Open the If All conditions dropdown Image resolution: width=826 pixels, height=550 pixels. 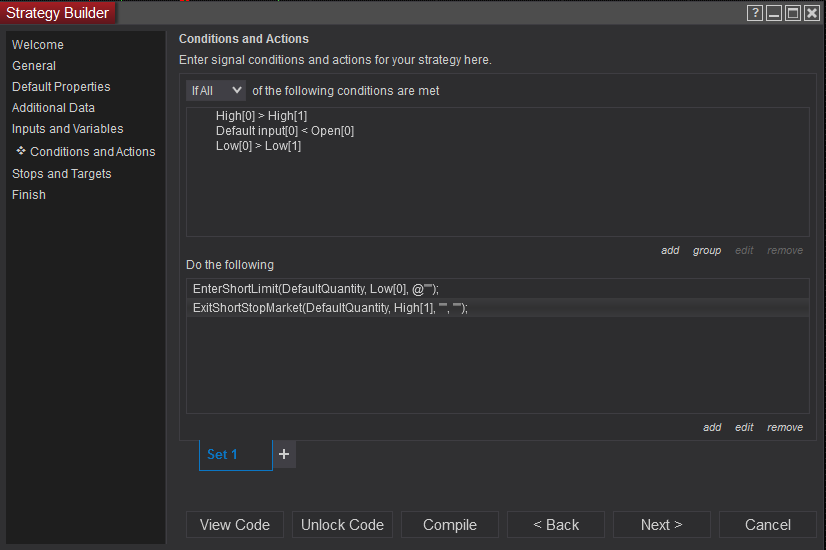tap(216, 90)
